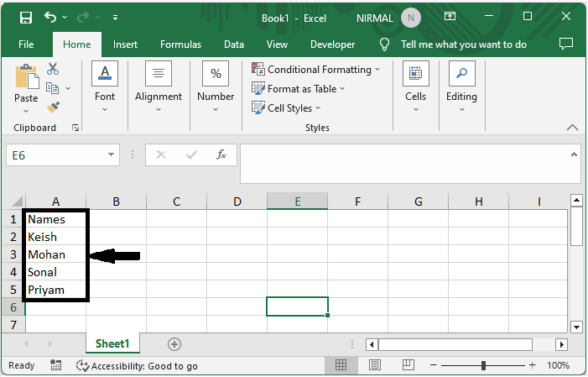Click the Select All corner triangle

(17, 201)
